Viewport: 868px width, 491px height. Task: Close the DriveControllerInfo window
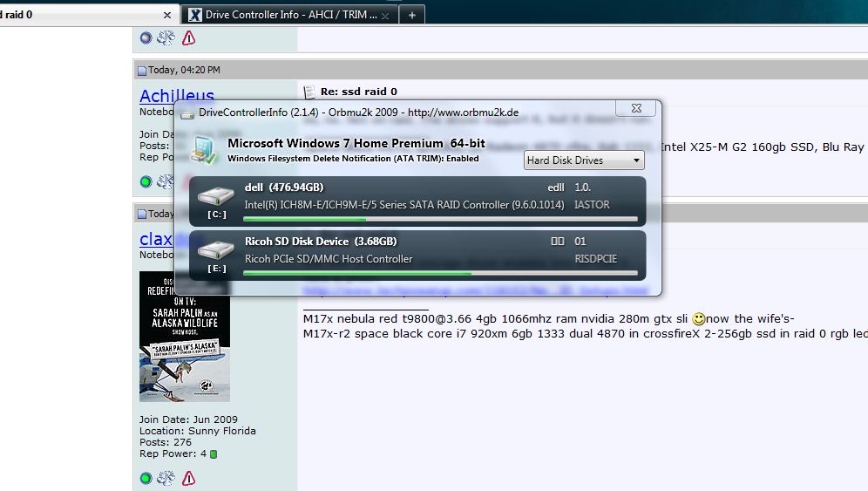pyautogui.click(x=636, y=109)
